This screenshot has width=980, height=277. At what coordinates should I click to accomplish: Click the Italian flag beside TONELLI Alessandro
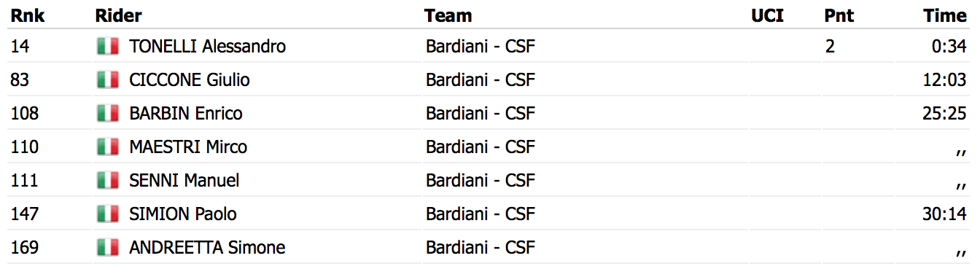point(108,47)
